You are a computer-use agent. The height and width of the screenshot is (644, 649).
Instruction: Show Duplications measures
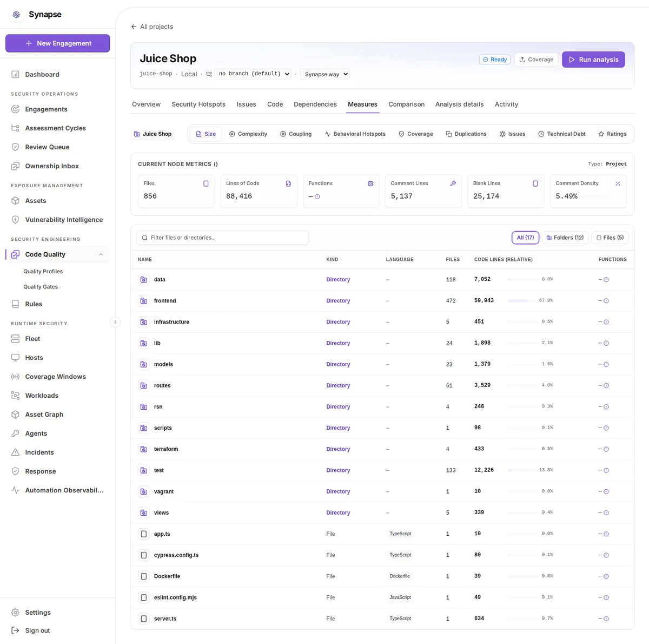[466, 134]
